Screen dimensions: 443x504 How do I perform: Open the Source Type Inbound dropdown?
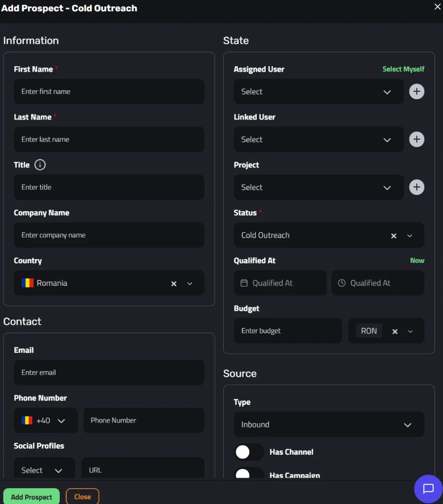click(329, 425)
